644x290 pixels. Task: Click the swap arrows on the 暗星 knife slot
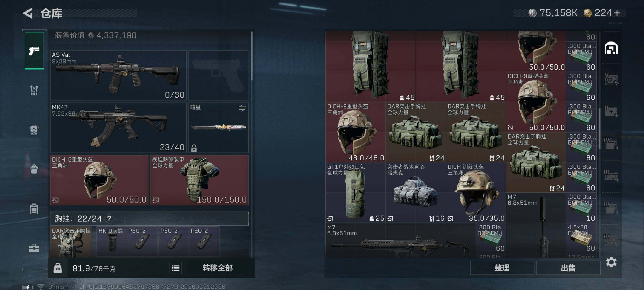242,108
